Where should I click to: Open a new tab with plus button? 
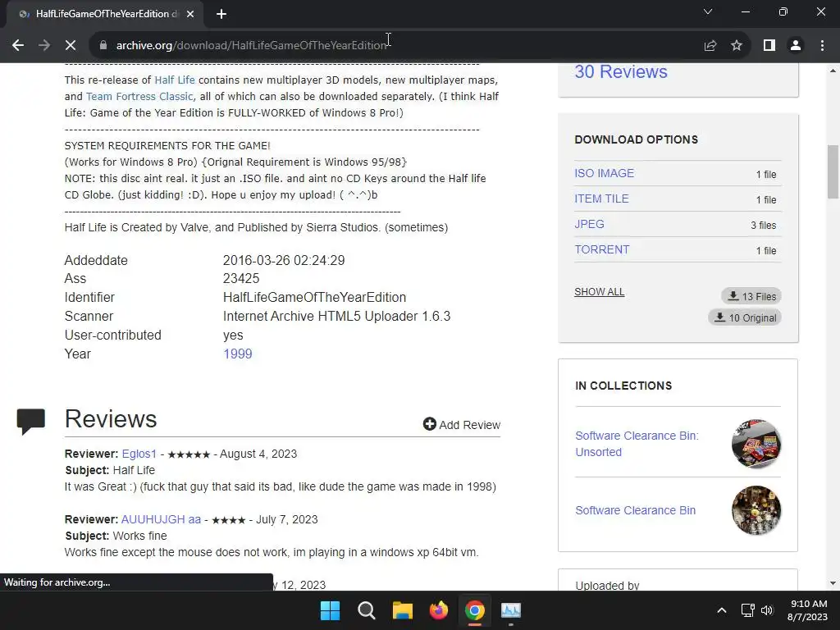pyautogui.click(x=221, y=14)
